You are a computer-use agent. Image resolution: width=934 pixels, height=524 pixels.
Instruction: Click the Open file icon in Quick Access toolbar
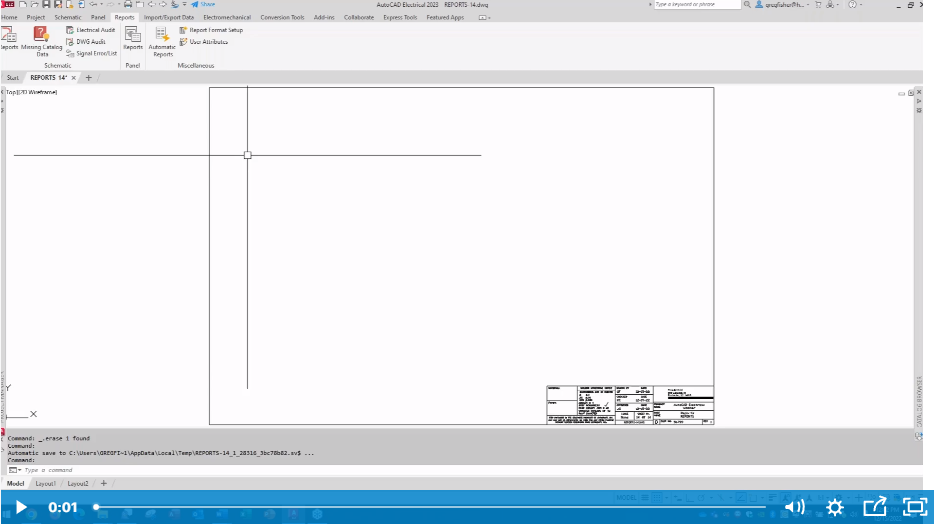(34, 4)
